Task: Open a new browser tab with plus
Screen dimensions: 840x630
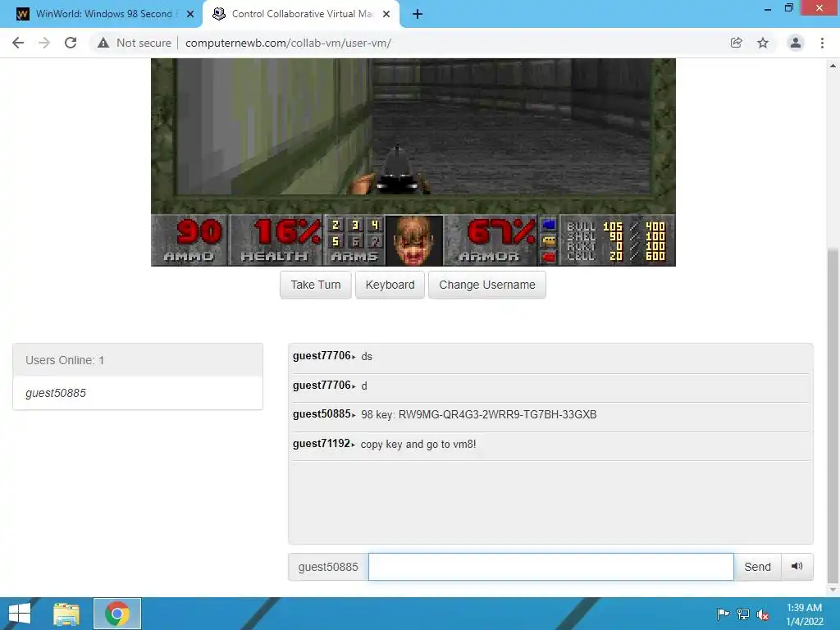Action: pos(418,15)
